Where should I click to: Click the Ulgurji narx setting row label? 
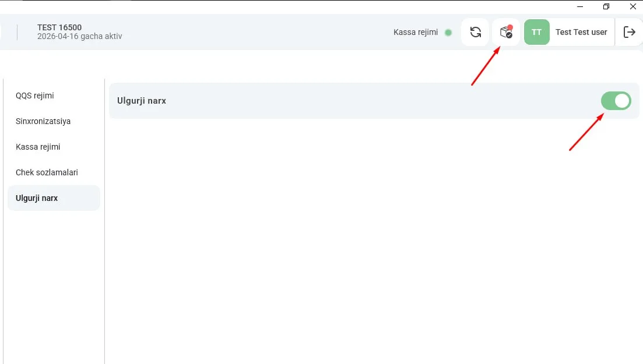click(x=142, y=101)
